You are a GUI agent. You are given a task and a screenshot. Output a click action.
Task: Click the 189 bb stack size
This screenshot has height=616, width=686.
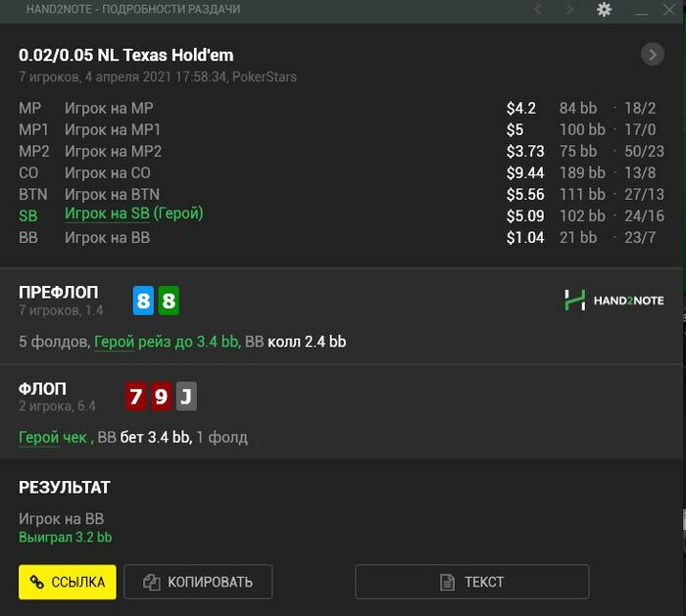[x=582, y=172]
